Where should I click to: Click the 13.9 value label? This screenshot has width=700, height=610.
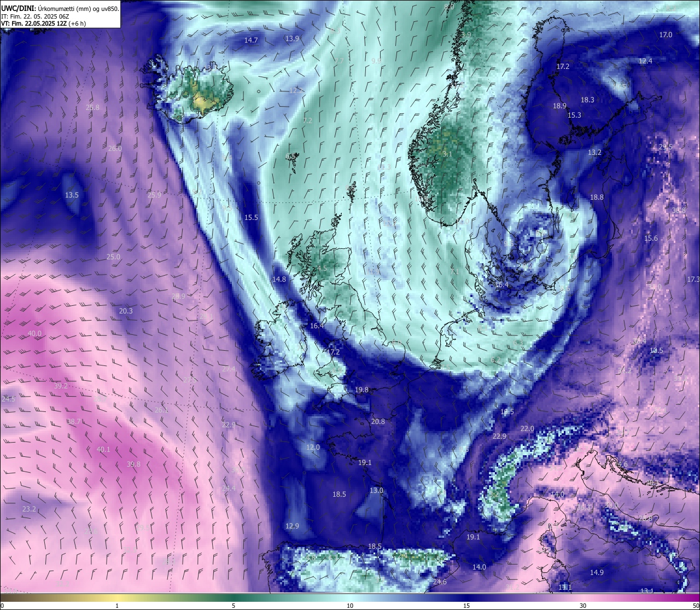[x=293, y=39]
